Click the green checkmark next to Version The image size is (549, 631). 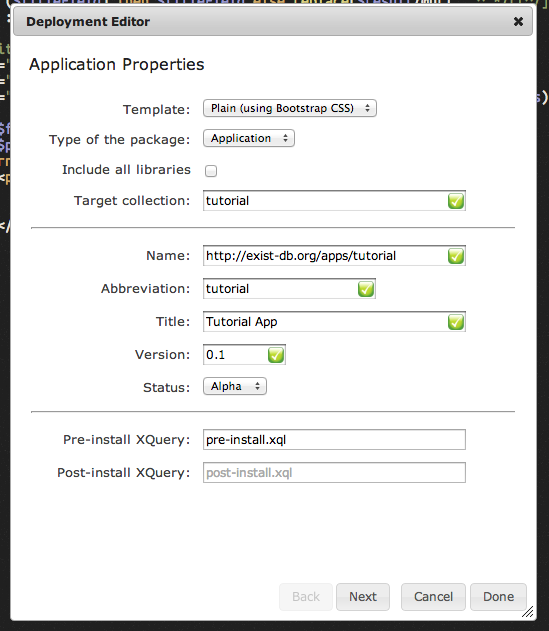(x=276, y=355)
